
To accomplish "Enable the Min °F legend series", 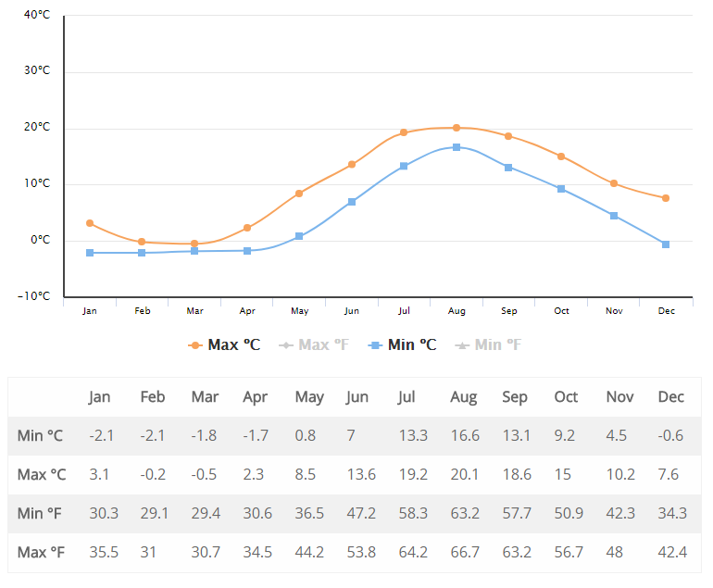I will click(489, 344).
